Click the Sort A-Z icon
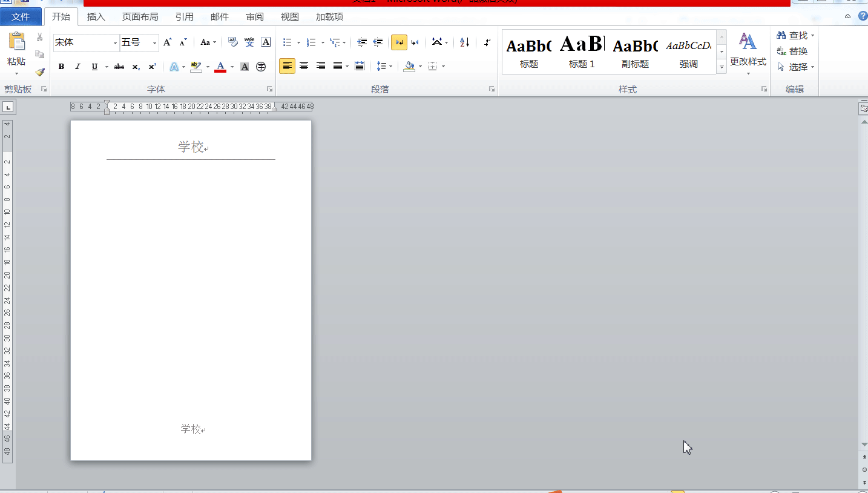The width and height of the screenshot is (868, 493). tap(464, 42)
